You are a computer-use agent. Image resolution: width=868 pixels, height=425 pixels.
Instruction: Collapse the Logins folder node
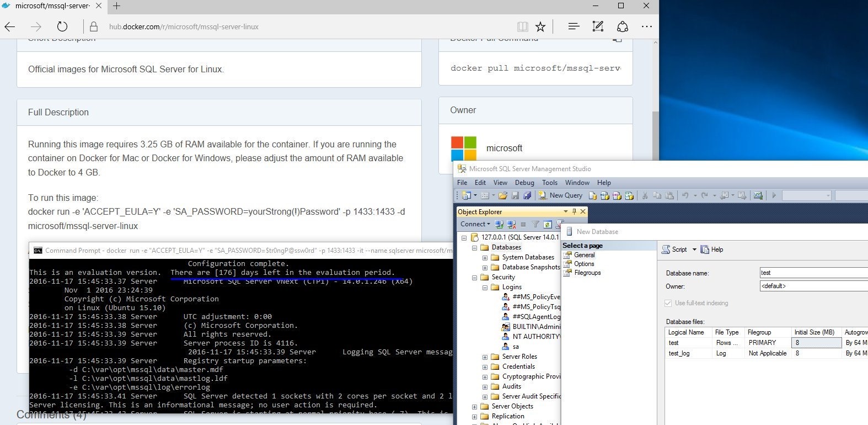click(485, 288)
